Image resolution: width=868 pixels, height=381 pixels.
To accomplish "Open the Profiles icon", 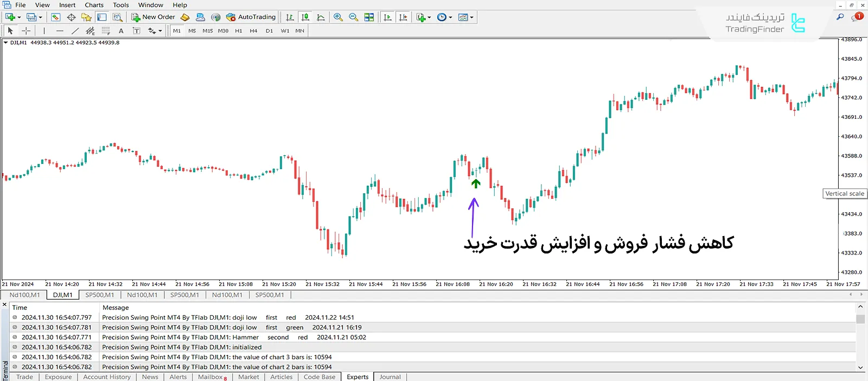I will 31,17.
